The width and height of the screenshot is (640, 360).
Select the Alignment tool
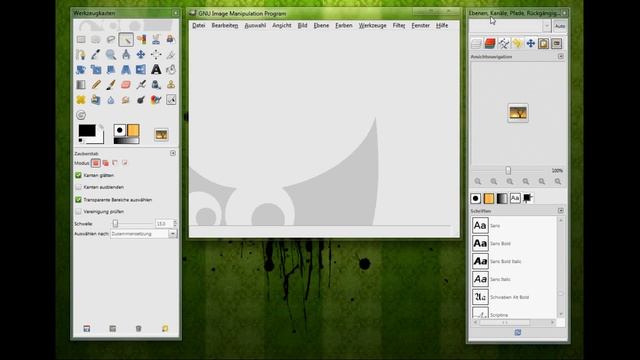[x=156, y=55]
